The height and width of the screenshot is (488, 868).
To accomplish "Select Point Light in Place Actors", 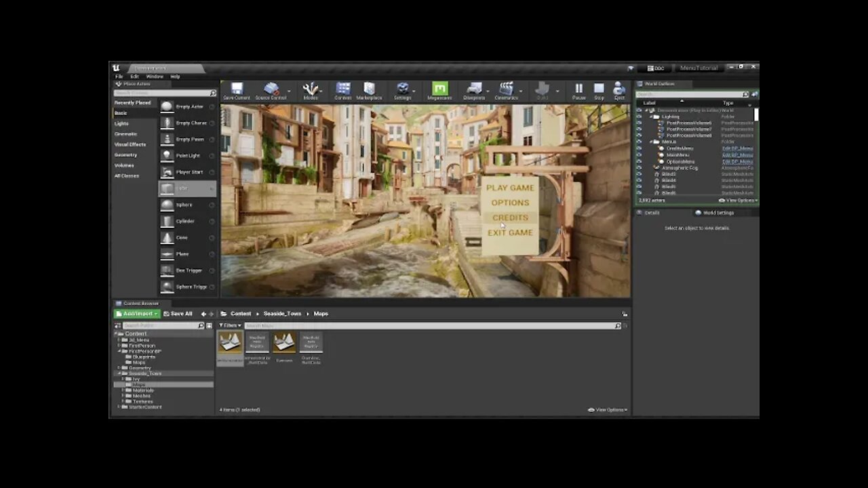I will tap(188, 155).
